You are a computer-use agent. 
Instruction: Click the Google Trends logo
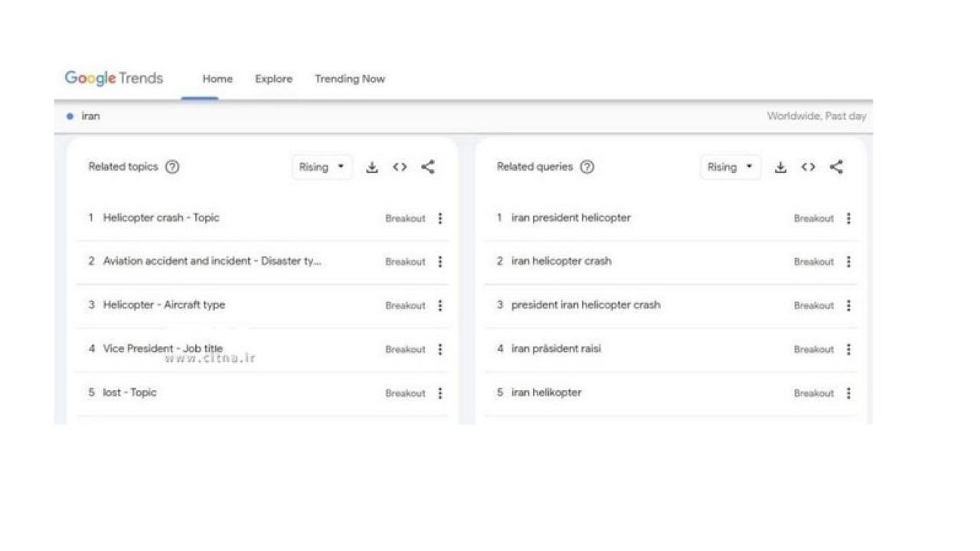coord(114,78)
